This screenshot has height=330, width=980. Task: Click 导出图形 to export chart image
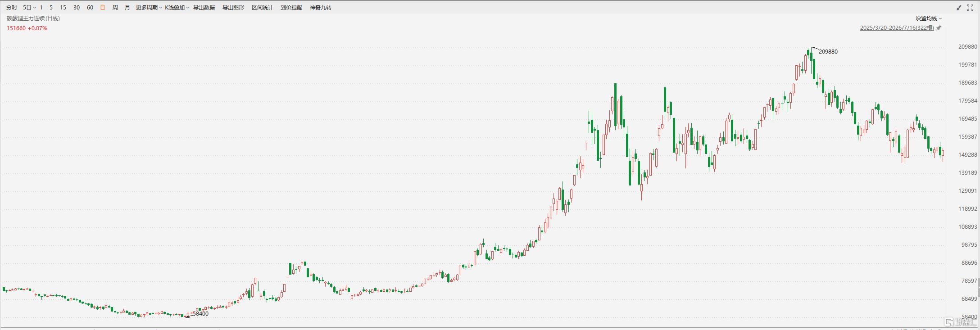pos(233,8)
